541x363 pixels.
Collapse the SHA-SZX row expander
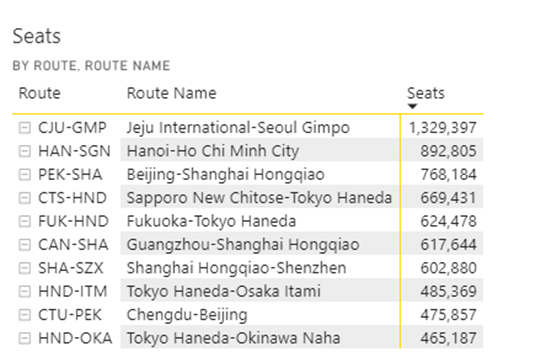(x=24, y=268)
